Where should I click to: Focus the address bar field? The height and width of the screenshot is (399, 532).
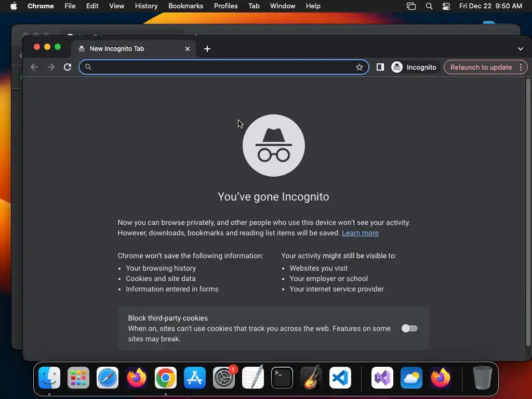(x=224, y=67)
